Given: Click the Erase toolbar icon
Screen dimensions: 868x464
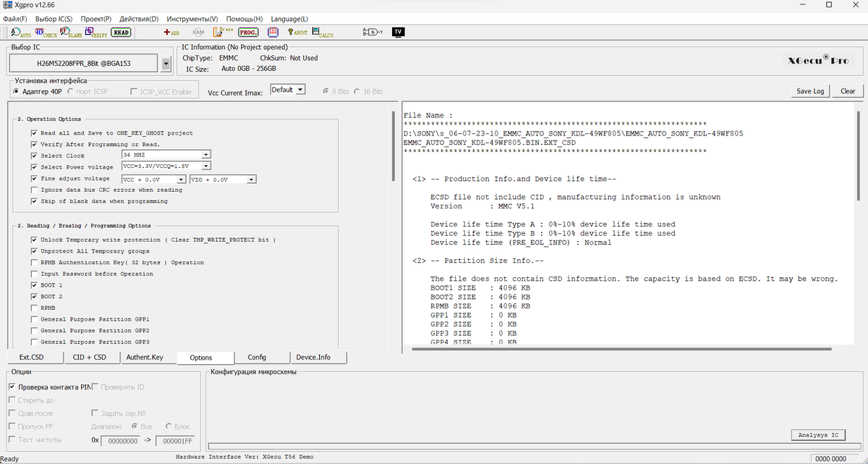Looking at the screenshot, I should point(223,32).
